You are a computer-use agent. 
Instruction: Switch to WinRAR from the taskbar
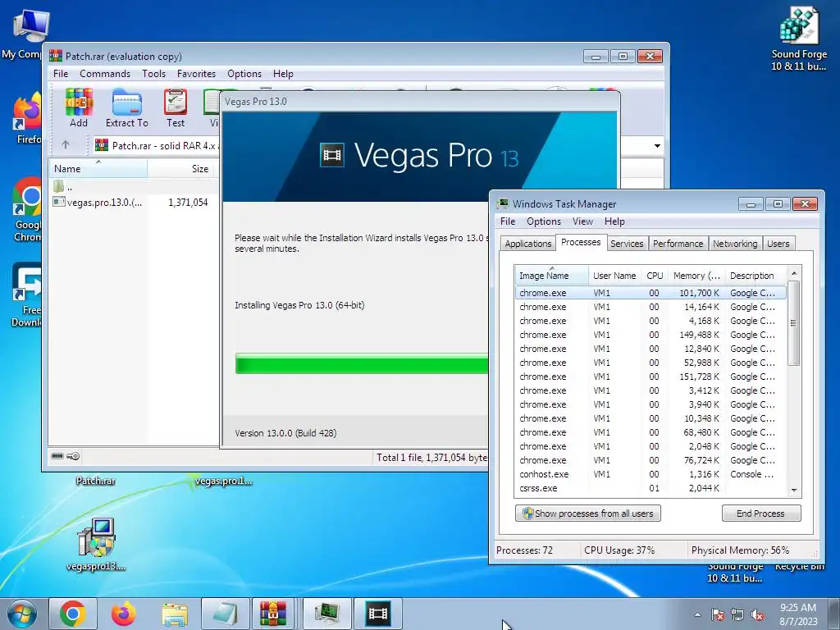(x=273, y=614)
